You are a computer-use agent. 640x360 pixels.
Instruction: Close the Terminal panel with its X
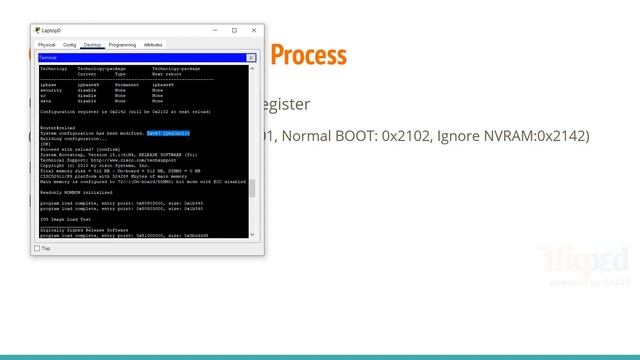pos(251,58)
